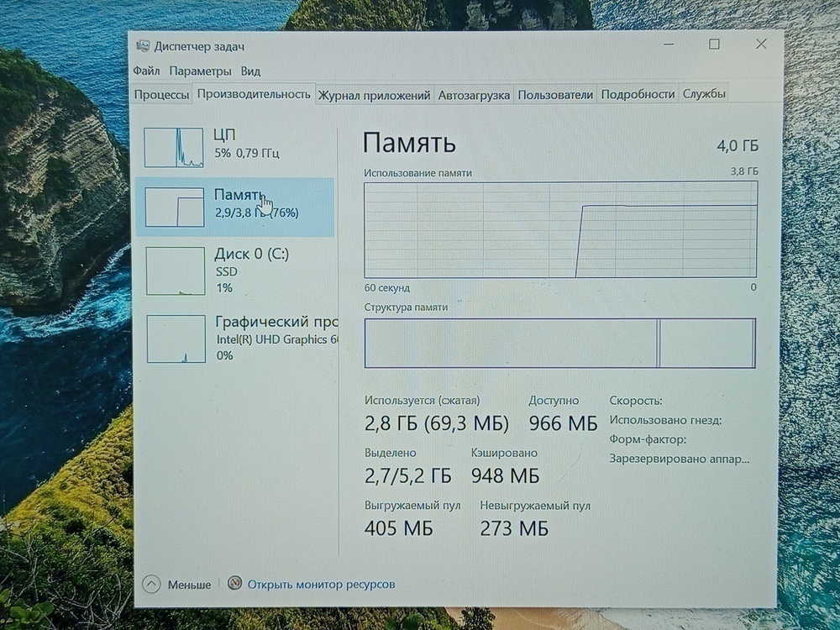Collapse details using the Меньше circle arrow
This screenshot has height=630, width=840.
point(153,585)
